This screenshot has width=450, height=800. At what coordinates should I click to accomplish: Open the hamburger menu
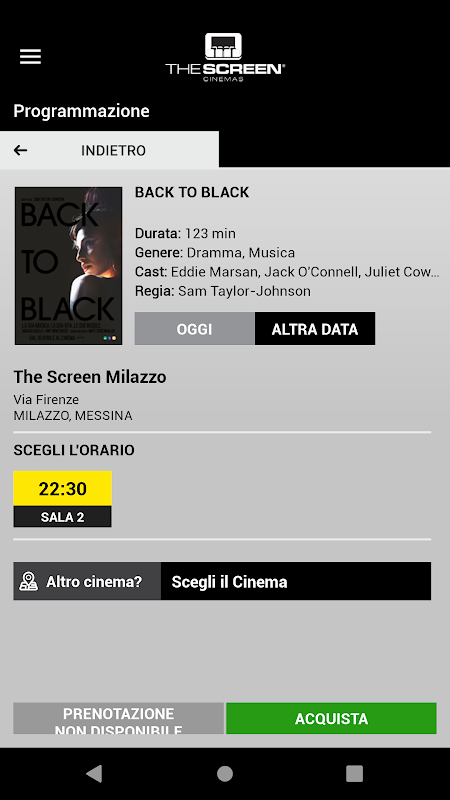[30, 57]
